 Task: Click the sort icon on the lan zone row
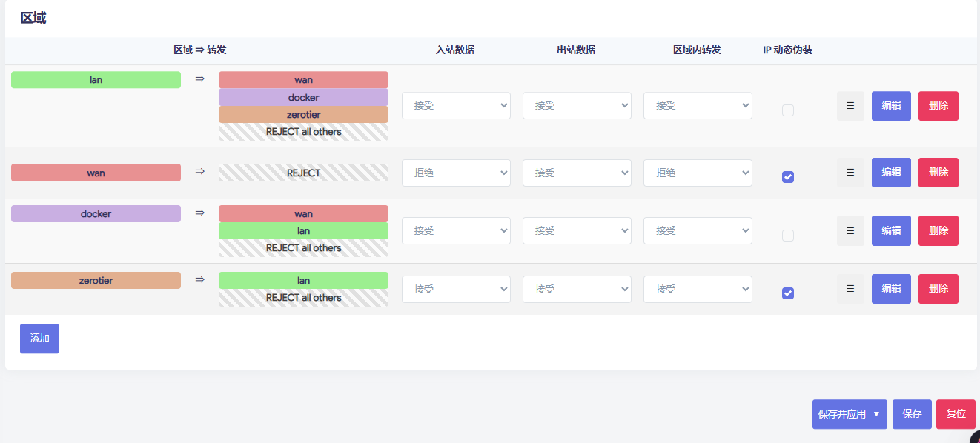[x=850, y=106]
